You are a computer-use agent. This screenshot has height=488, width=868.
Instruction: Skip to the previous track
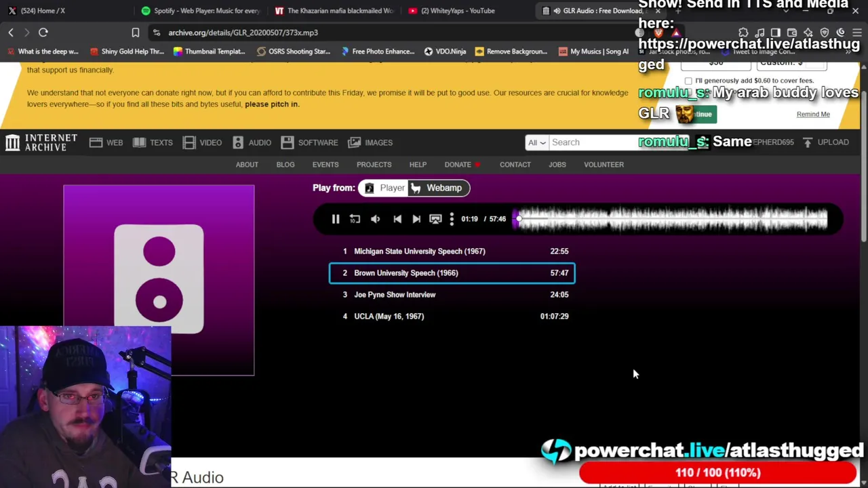[x=397, y=219]
